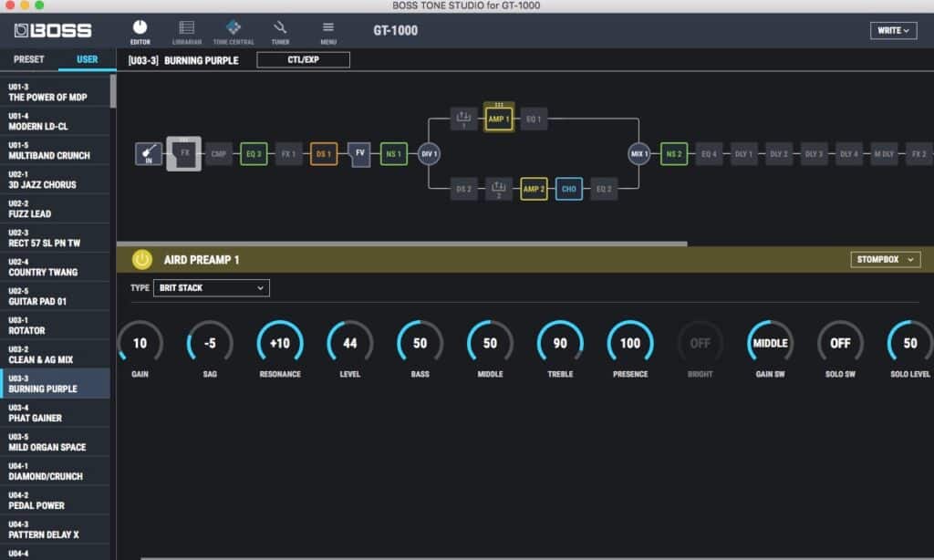Select the FX 1 block
The width and height of the screenshot is (934, 560).
[x=289, y=154]
